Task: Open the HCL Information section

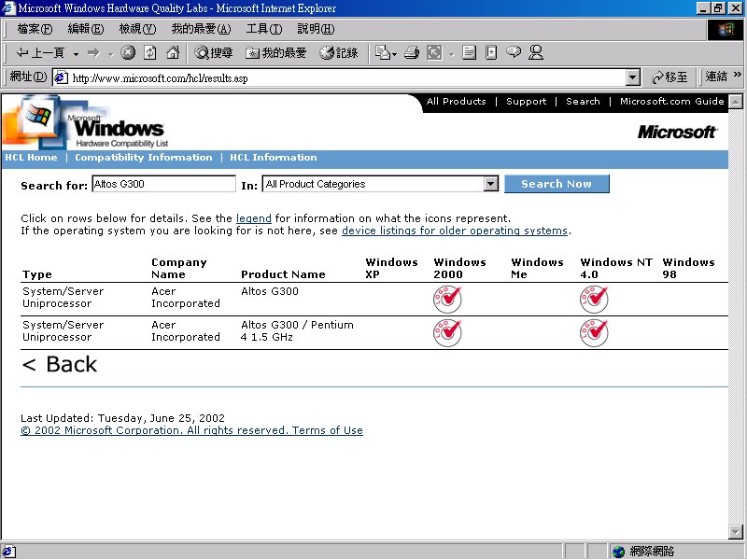Action: [273, 158]
